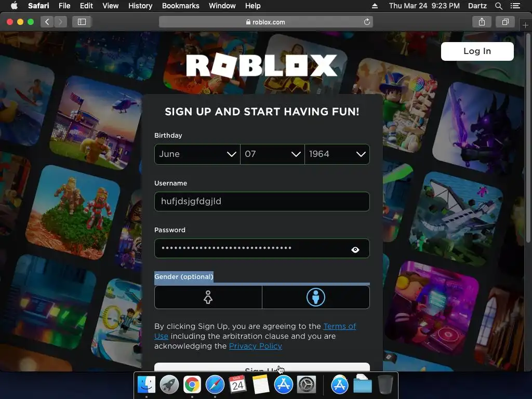The image size is (532, 399).
Task: Select the male gender option
Action: tap(316, 297)
